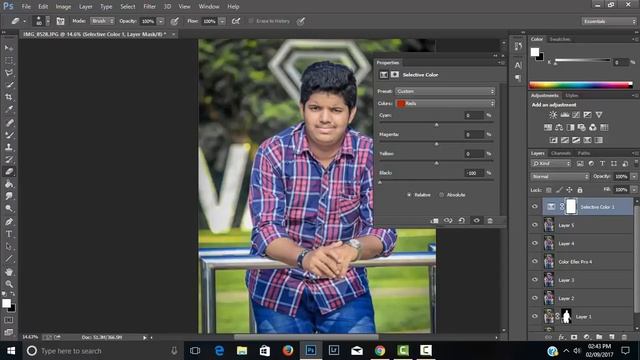Image resolution: width=640 pixels, height=360 pixels.
Task: Add a Levels adjustment
Action: (x=564, y=115)
